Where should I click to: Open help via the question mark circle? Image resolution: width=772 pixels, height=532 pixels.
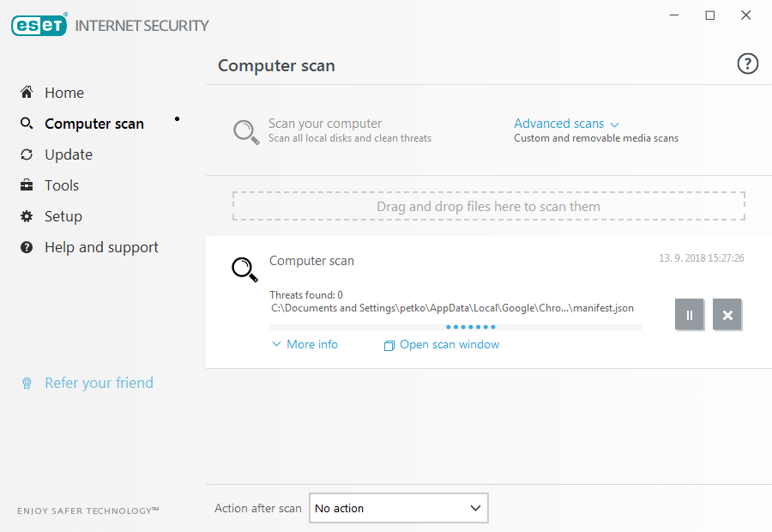coord(747,63)
